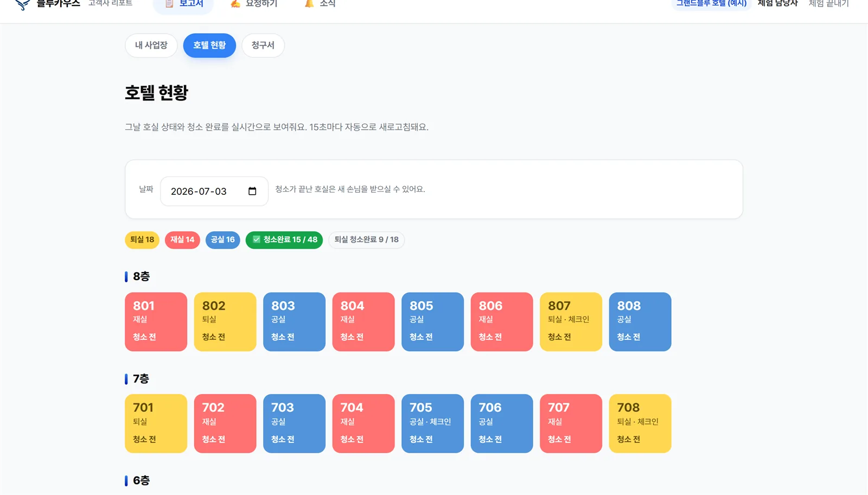
Task: Click the 요청하기 hand icon in top nav
Action: point(235,3)
